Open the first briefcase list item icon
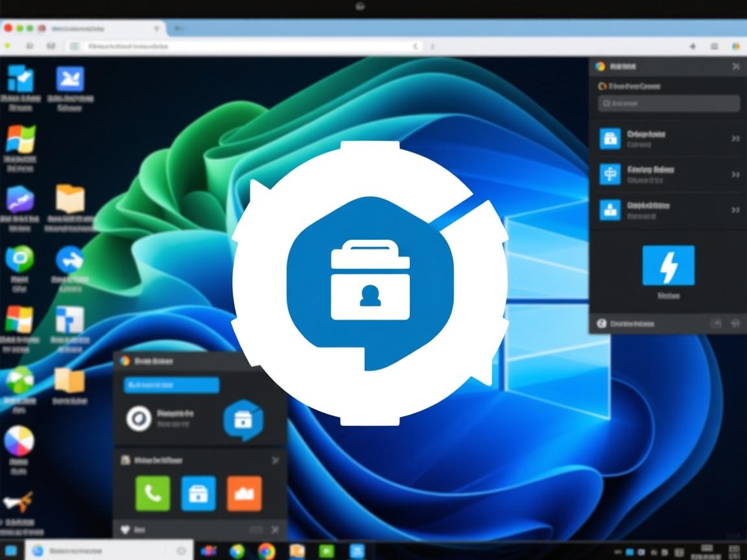Image resolution: width=747 pixels, height=560 pixels. tap(610, 138)
